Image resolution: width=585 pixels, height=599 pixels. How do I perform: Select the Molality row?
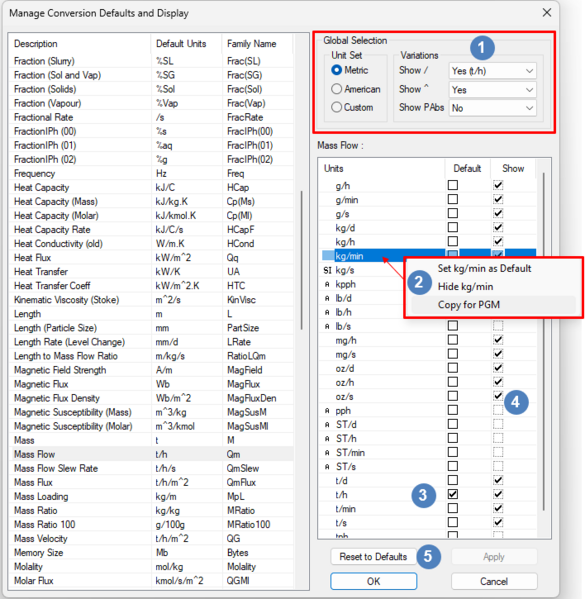(x=152, y=567)
